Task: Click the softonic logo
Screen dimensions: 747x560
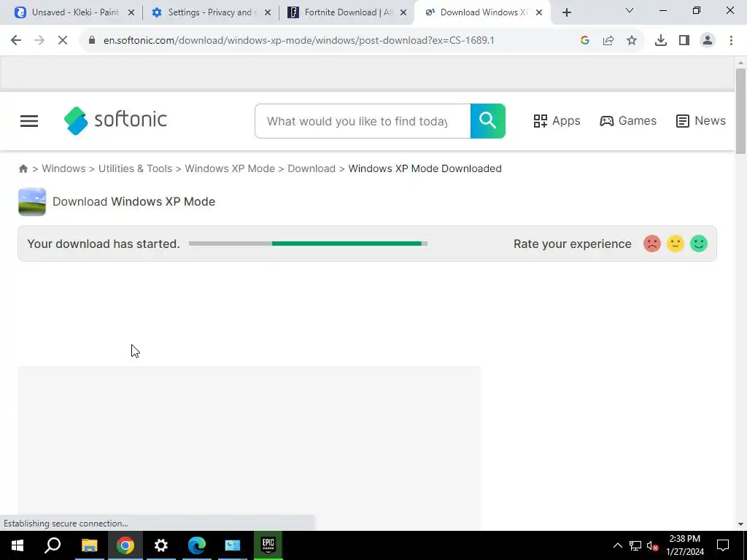Action: point(115,120)
